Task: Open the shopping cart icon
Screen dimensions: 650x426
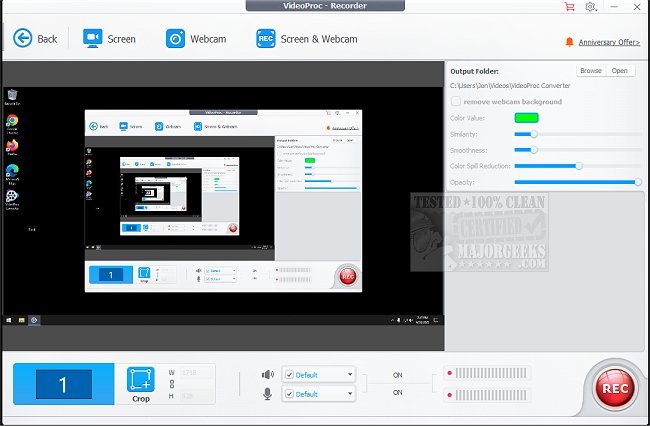Action: [x=570, y=7]
